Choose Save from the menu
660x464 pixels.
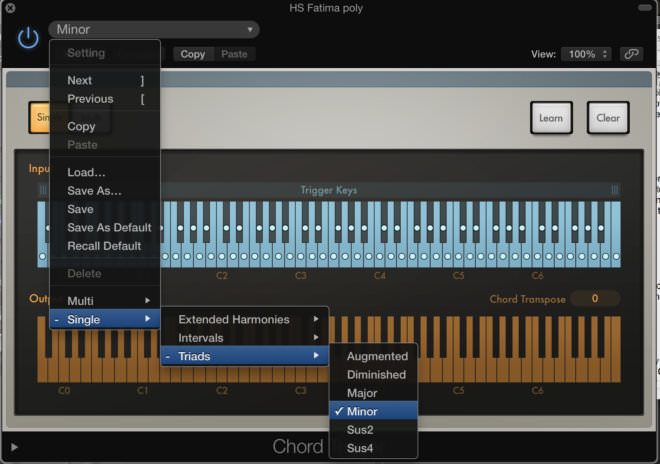tap(105, 209)
